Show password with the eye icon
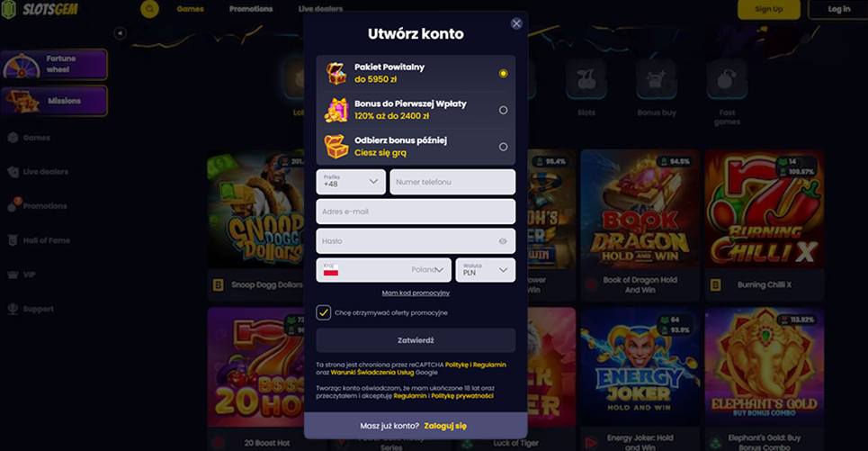The width and height of the screenshot is (868, 451). [503, 241]
